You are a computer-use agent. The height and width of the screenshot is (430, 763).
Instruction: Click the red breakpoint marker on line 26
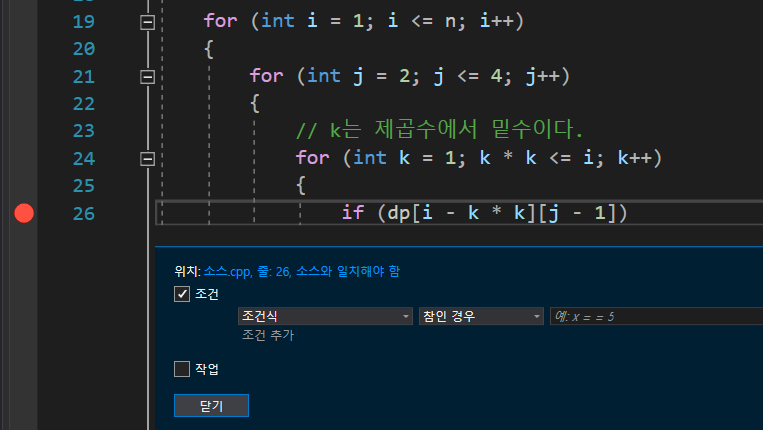(x=24, y=213)
